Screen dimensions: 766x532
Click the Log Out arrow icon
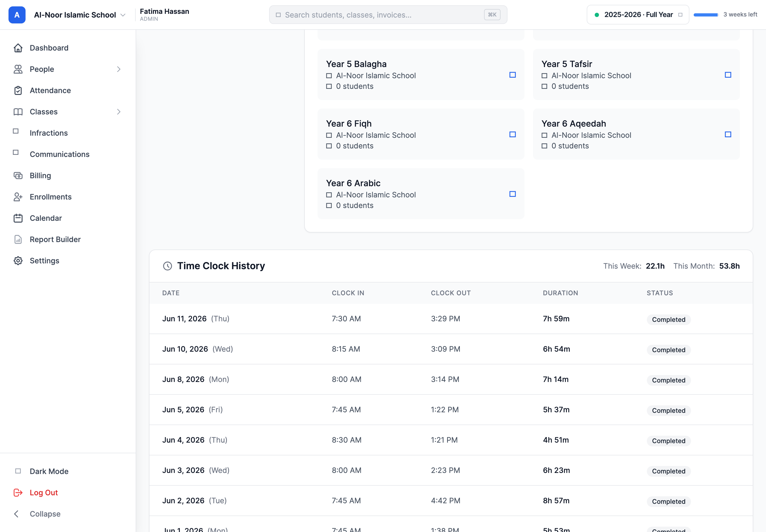tap(18, 493)
